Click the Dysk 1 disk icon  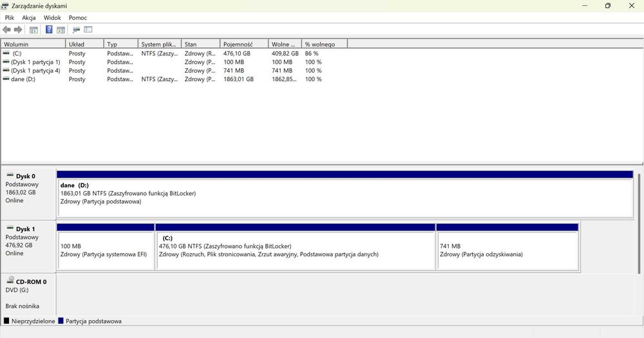pyautogui.click(x=10, y=229)
